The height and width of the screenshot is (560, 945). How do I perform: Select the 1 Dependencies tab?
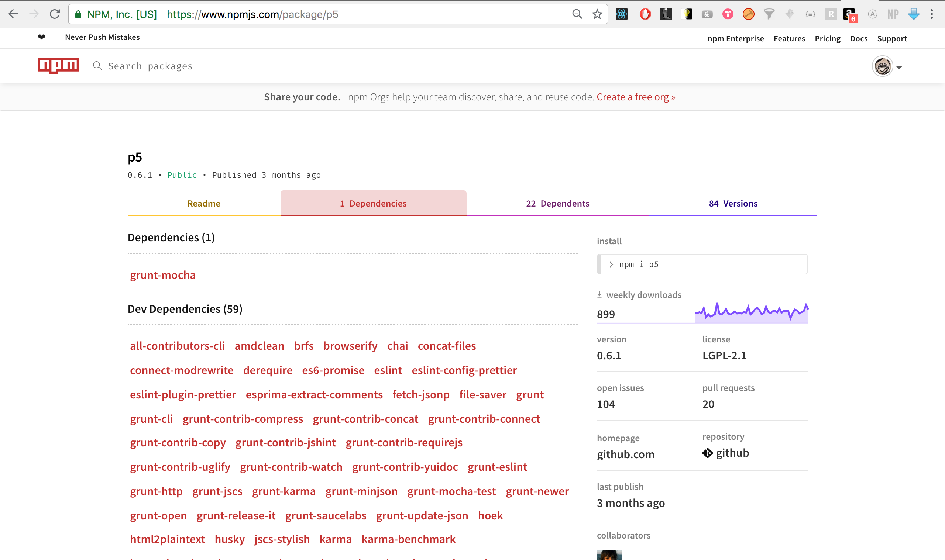pos(374,203)
